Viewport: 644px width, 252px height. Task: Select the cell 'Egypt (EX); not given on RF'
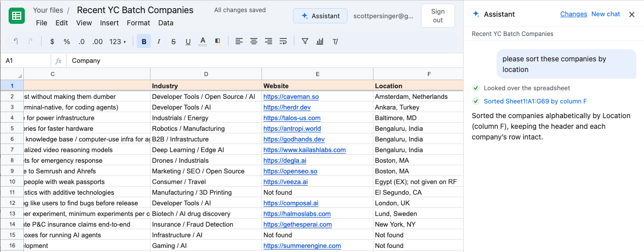(x=419, y=182)
